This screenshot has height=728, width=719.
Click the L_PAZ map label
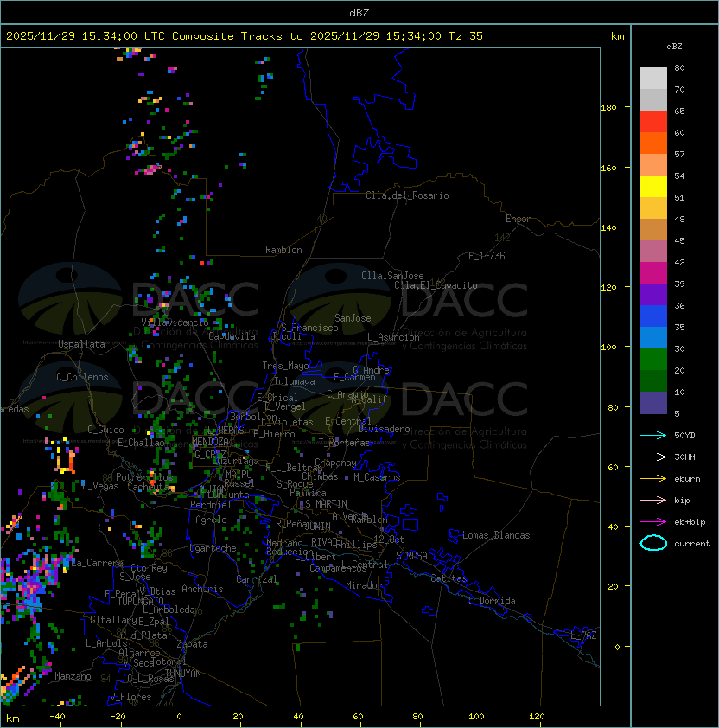tap(583, 635)
